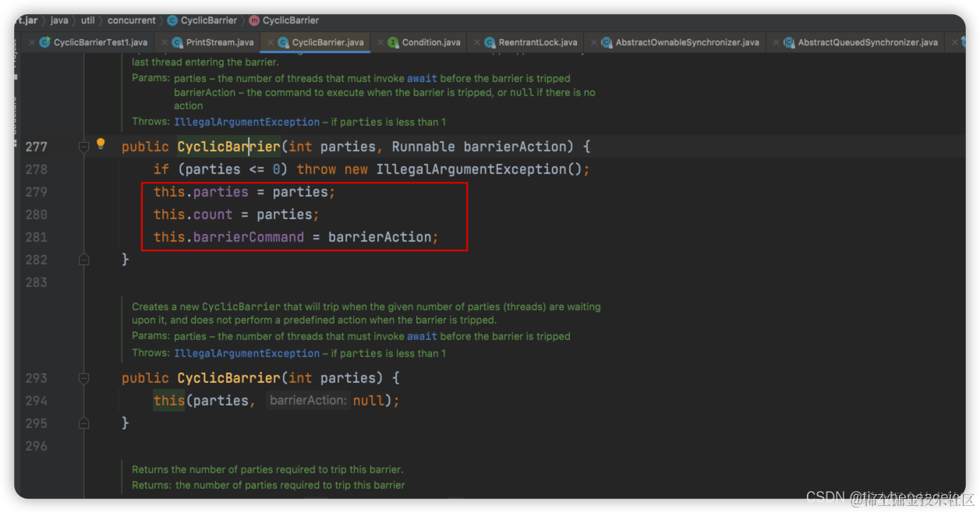Image resolution: width=980 pixels, height=513 pixels.
Task: Select the 'util' breadcrumb
Action: [x=88, y=20]
